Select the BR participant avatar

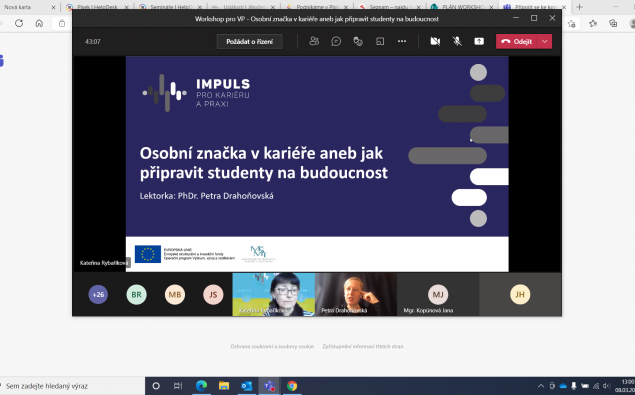pos(136,295)
